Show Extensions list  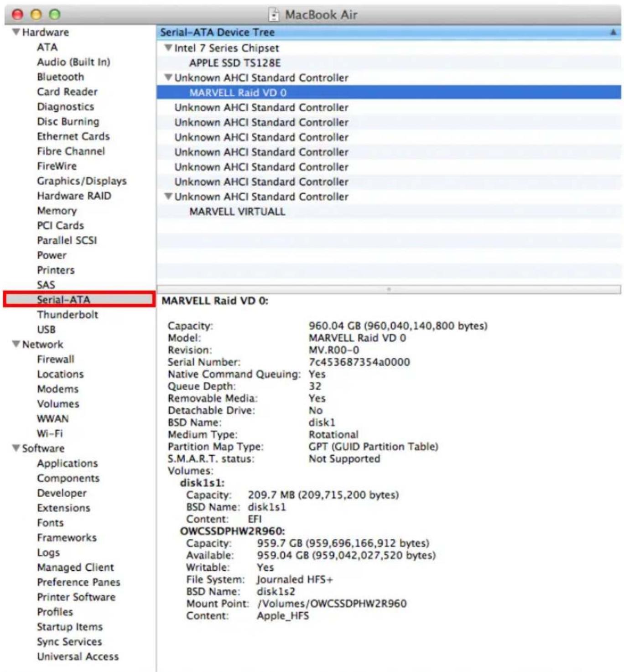(64, 508)
